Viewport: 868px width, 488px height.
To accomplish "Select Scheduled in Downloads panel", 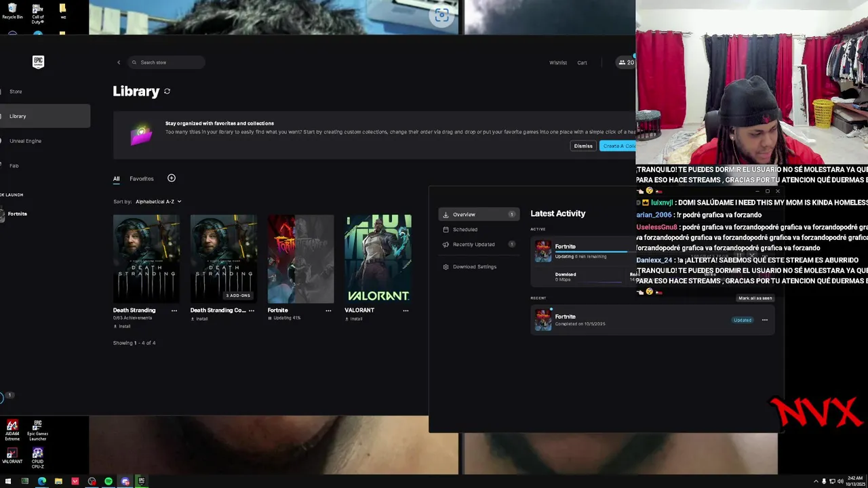I will click(479, 229).
